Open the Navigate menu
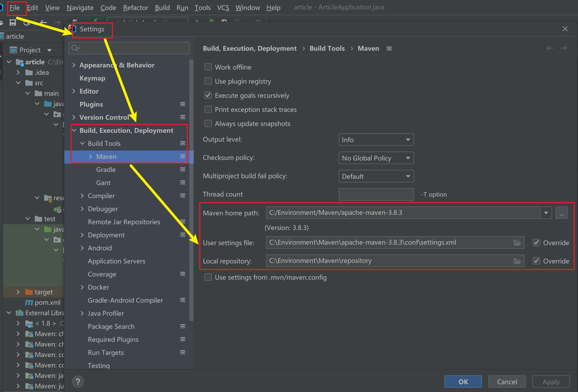578x392 pixels. pyautogui.click(x=80, y=8)
